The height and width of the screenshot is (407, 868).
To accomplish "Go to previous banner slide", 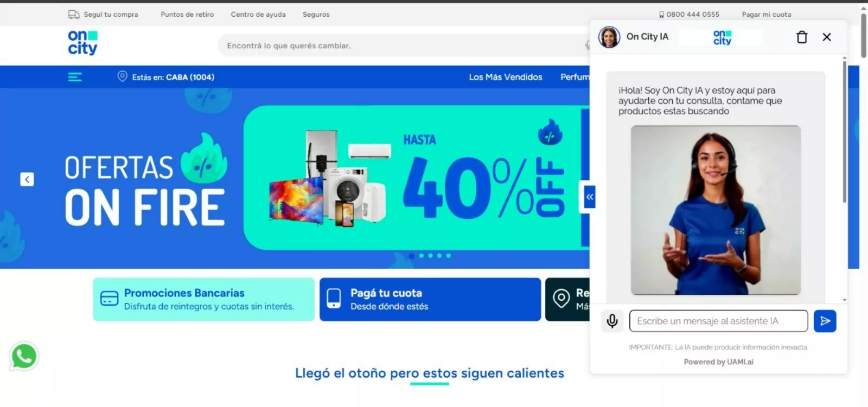I will click(27, 179).
